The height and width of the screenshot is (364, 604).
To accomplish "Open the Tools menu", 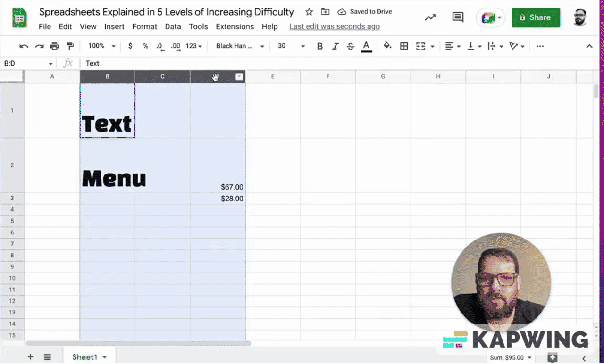I will pyautogui.click(x=199, y=26).
